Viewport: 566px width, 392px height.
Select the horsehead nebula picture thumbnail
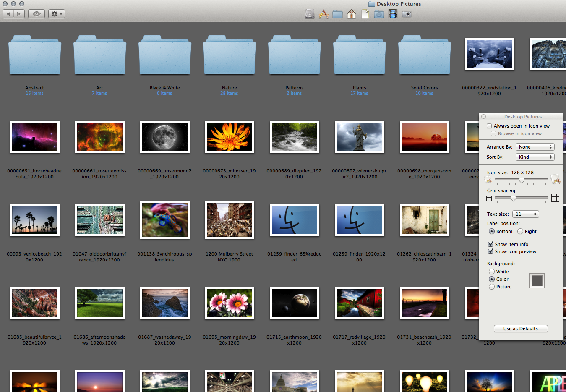(x=34, y=137)
